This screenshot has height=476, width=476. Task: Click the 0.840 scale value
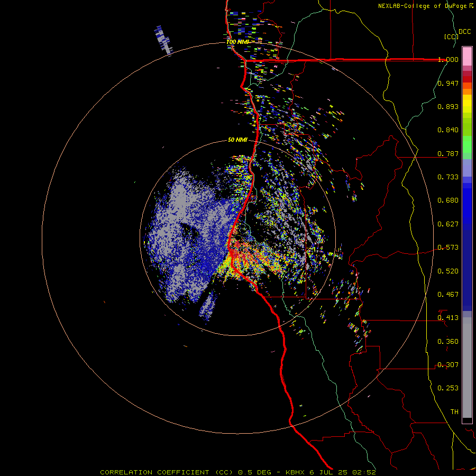pyautogui.click(x=448, y=130)
